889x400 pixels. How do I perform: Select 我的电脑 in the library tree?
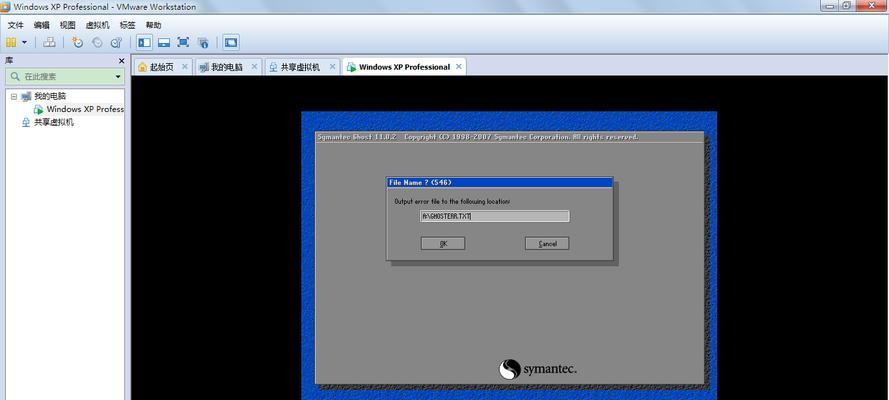click(x=50, y=96)
